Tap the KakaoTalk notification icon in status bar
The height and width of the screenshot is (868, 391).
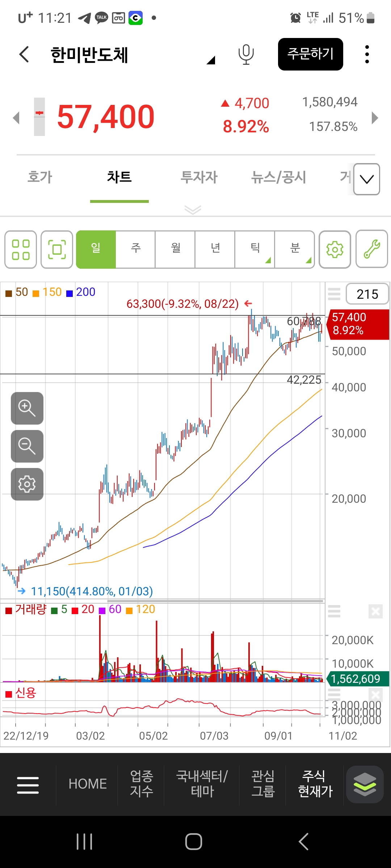click(x=101, y=18)
